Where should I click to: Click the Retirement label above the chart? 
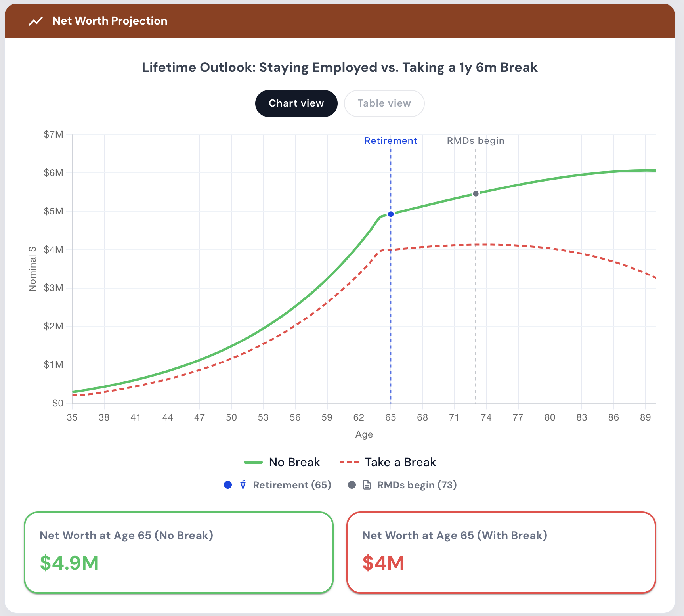pyautogui.click(x=391, y=141)
